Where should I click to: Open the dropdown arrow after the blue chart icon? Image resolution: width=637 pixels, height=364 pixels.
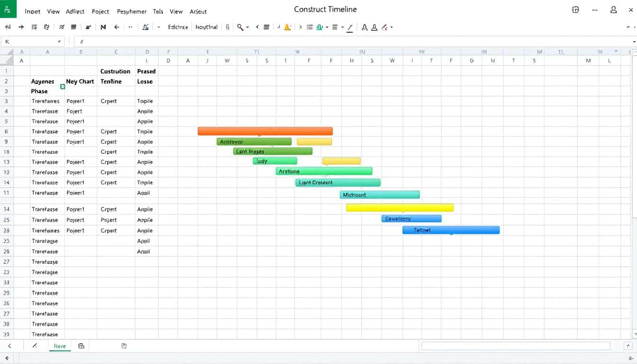[159, 27]
